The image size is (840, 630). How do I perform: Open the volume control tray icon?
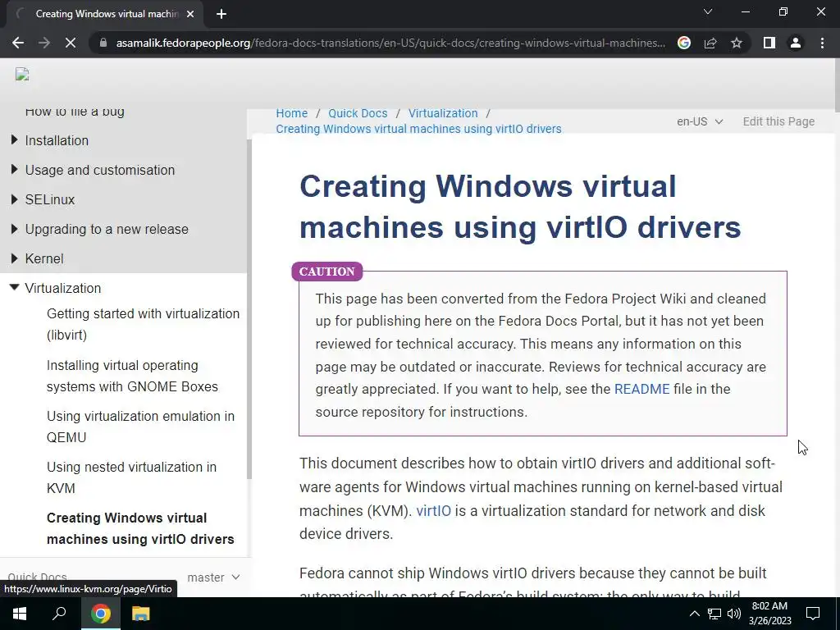tap(734, 614)
